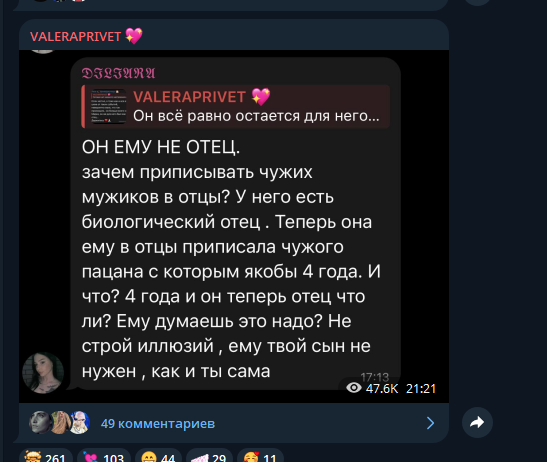Click the third commenter avatar with blue background
Image resolution: width=547 pixels, height=462 pixels.
tap(79, 422)
